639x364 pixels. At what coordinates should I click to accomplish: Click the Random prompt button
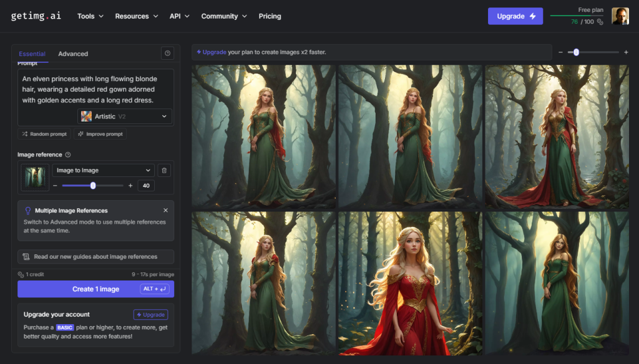[44, 134]
